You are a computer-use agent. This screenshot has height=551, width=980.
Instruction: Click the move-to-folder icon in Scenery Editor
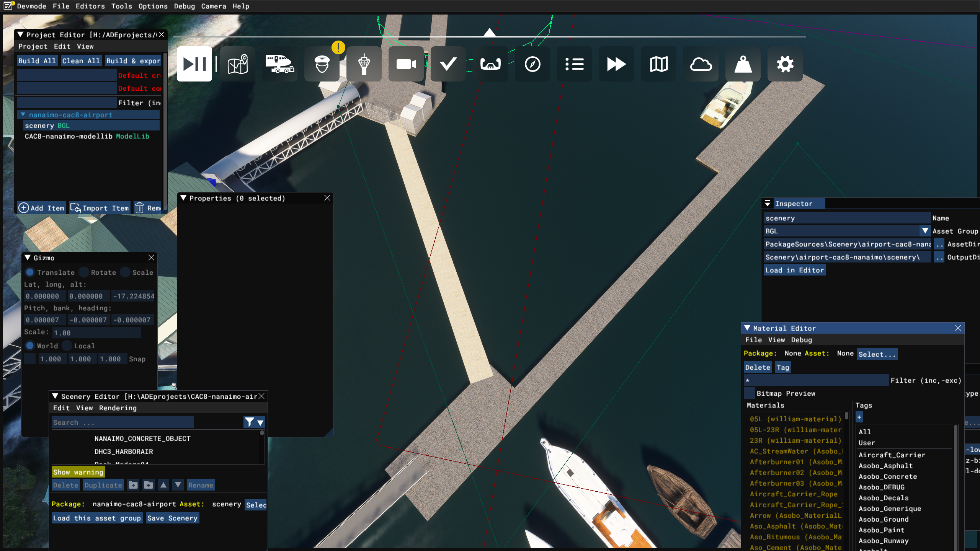coord(149,485)
